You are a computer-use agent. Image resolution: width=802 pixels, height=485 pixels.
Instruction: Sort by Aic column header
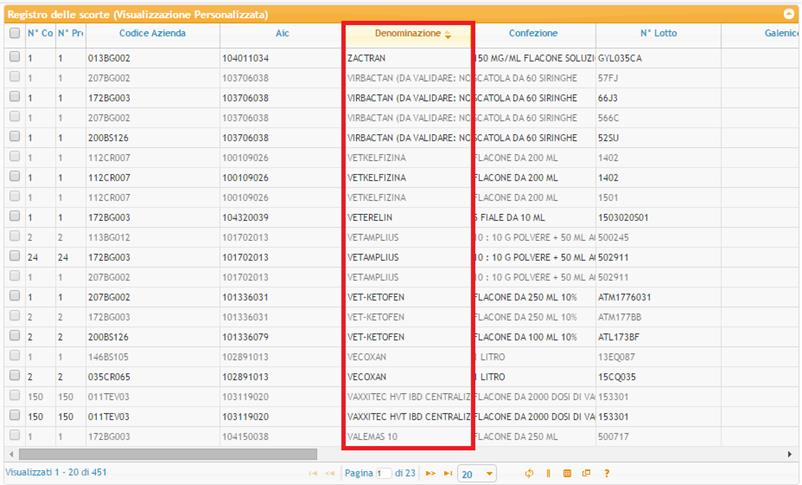[282, 33]
